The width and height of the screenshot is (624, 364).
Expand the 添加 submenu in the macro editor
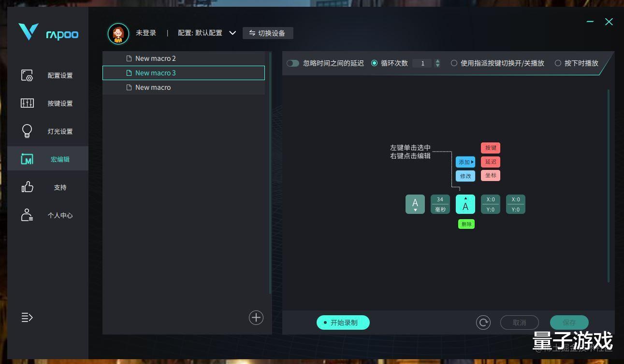tap(465, 162)
